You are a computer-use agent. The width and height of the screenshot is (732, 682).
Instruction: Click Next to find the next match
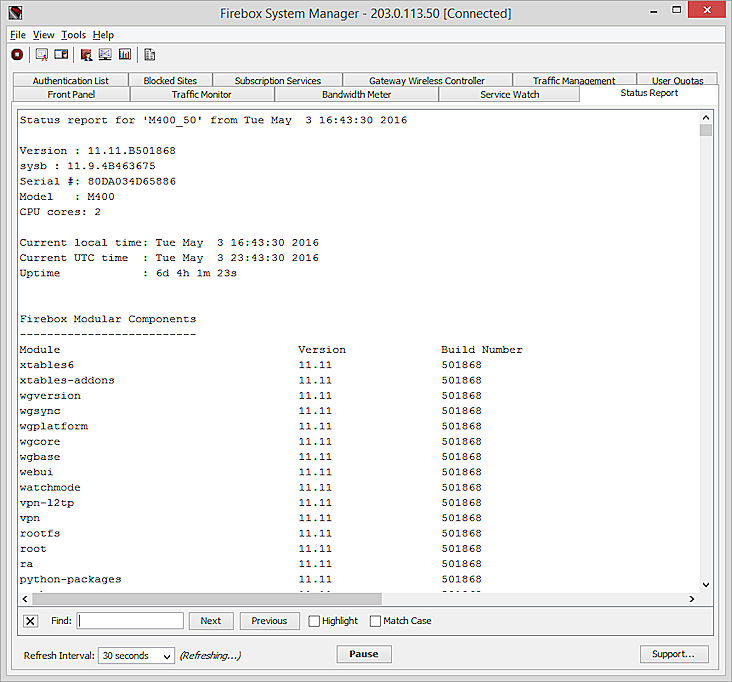(210, 621)
